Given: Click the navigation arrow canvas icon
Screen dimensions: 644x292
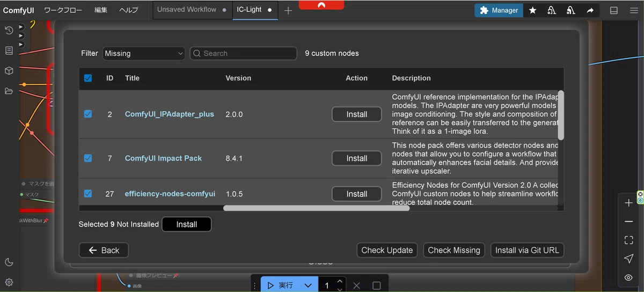Looking at the screenshot, I should pyautogui.click(x=628, y=259).
